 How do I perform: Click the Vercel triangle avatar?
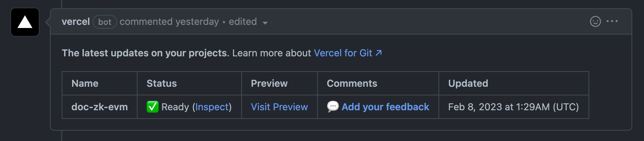pos(25,22)
